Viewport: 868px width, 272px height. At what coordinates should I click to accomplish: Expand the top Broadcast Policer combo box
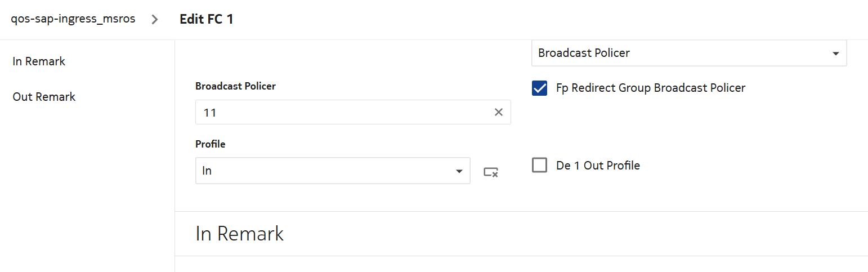(x=688, y=53)
